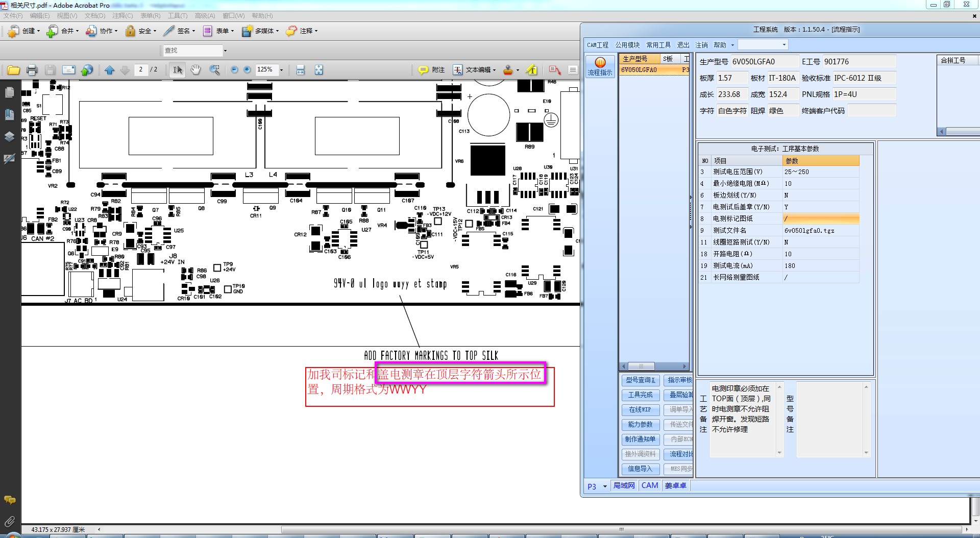Open the Attachments paperclip panel

pos(9,521)
